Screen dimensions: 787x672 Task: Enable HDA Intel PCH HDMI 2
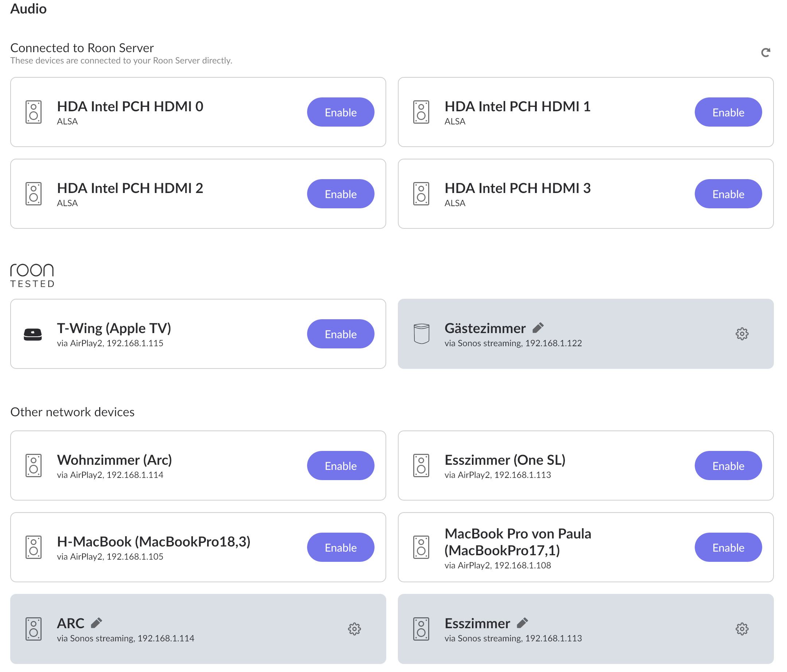click(340, 194)
